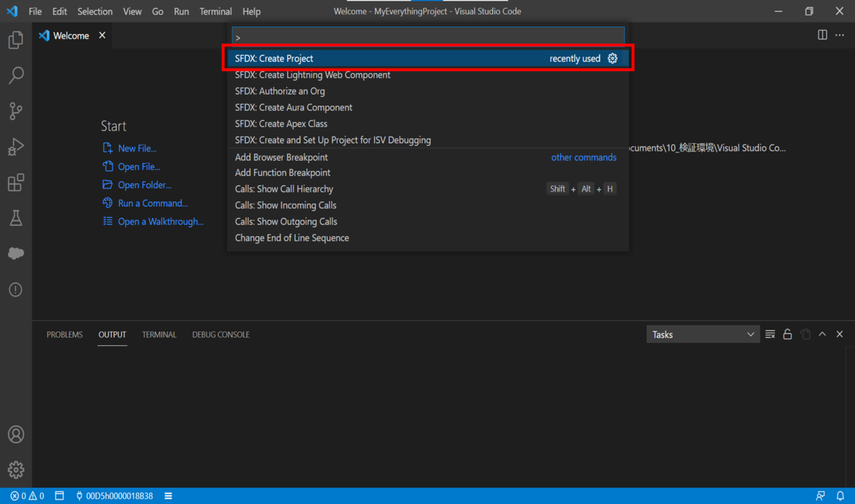
Task: Click the feedback icon in the status bar
Action: 821,496
